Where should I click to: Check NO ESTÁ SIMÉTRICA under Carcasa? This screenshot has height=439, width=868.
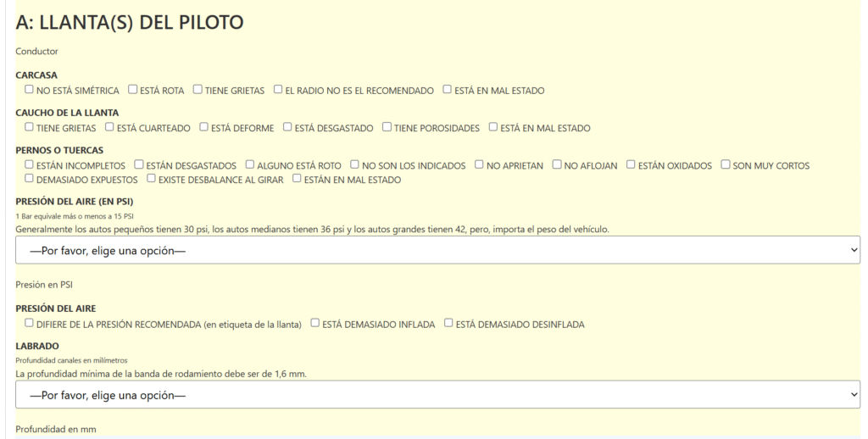[x=29, y=89]
